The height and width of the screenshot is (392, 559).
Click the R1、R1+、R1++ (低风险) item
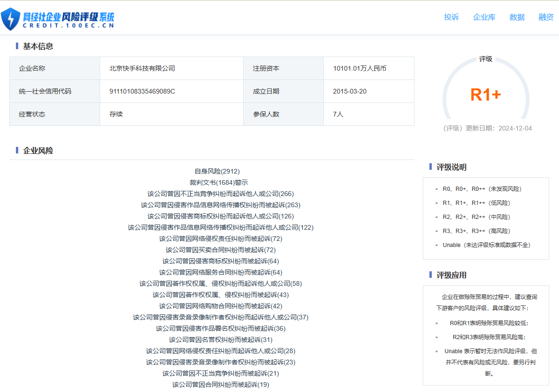[477, 203]
